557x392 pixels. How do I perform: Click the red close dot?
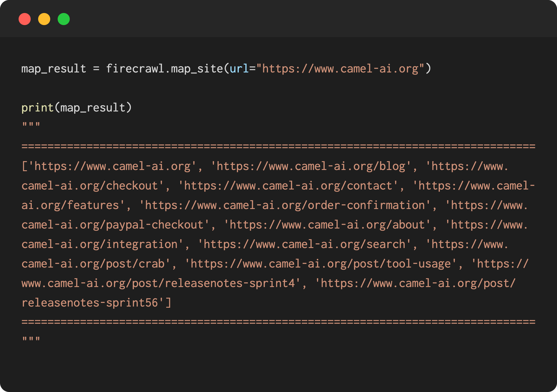pos(25,19)
